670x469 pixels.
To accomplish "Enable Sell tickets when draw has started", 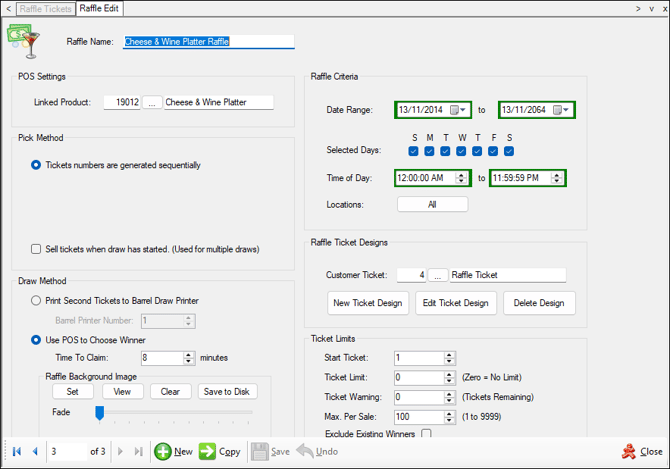I will [x=37, y=249].
